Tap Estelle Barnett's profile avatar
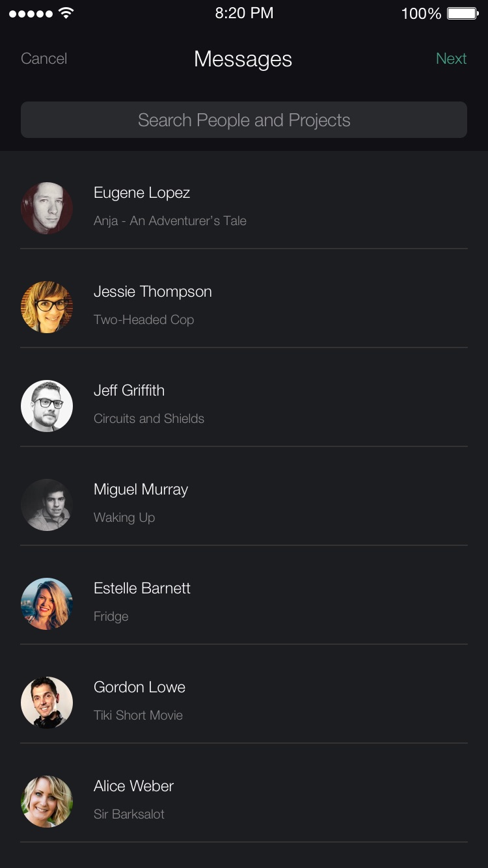 pos(47,604)
